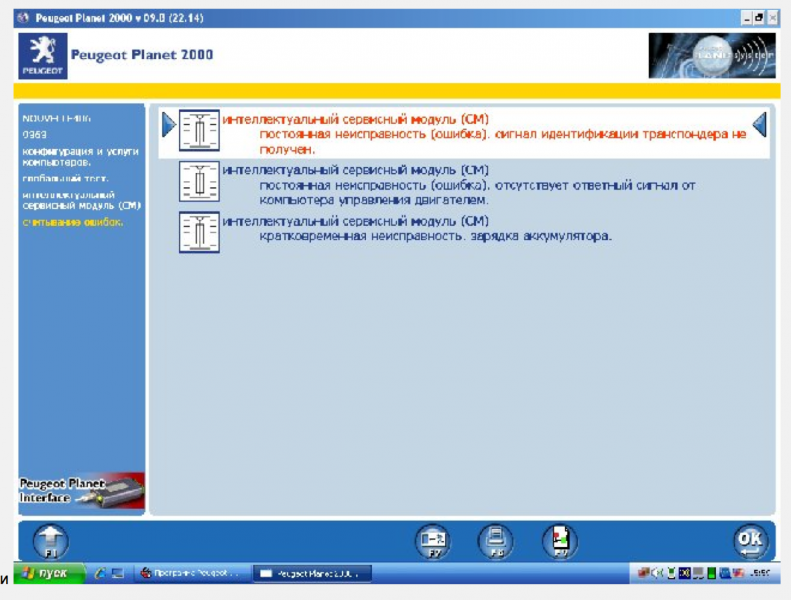The width and height of the screenshot is (791, 600).
Task: Click the left blue selection arrow
Action: point(168,124)
